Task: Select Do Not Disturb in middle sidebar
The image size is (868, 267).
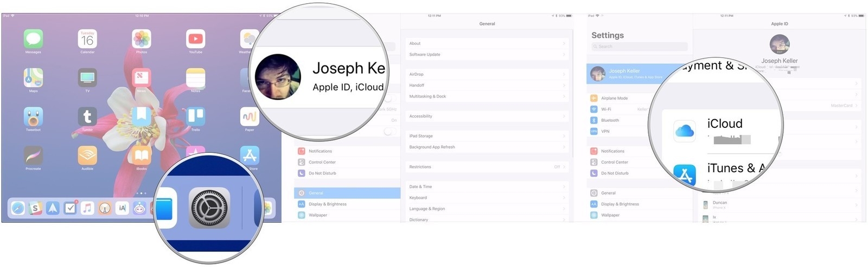Action: tap(347, 173)
